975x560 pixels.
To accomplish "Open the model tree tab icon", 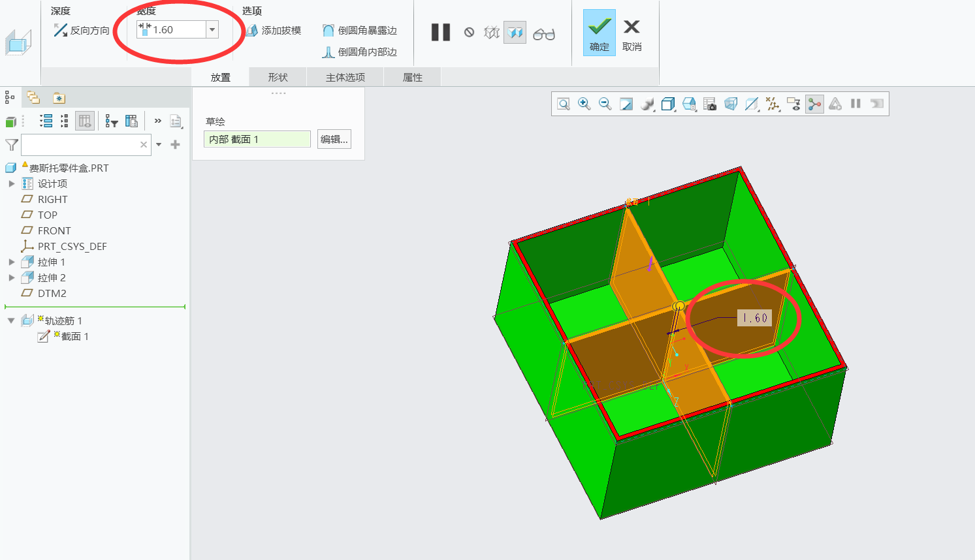I will click(x=10, y=98).
